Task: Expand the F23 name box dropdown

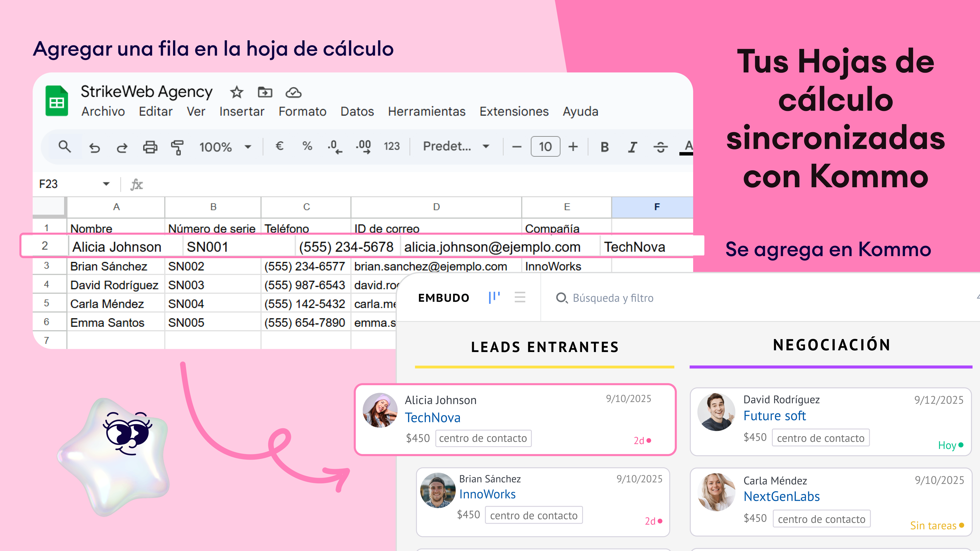Action: coord(106,184)
